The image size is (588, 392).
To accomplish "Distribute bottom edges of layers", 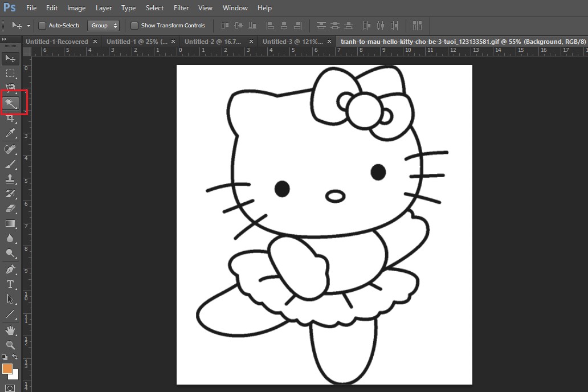I will pyautogui.click(x=349, y=26).
